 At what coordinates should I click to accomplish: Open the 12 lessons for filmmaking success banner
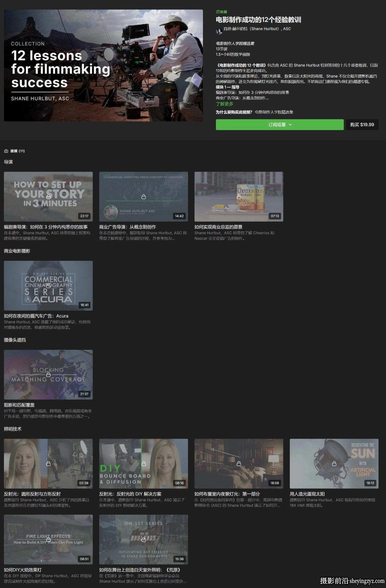(103, 66)
